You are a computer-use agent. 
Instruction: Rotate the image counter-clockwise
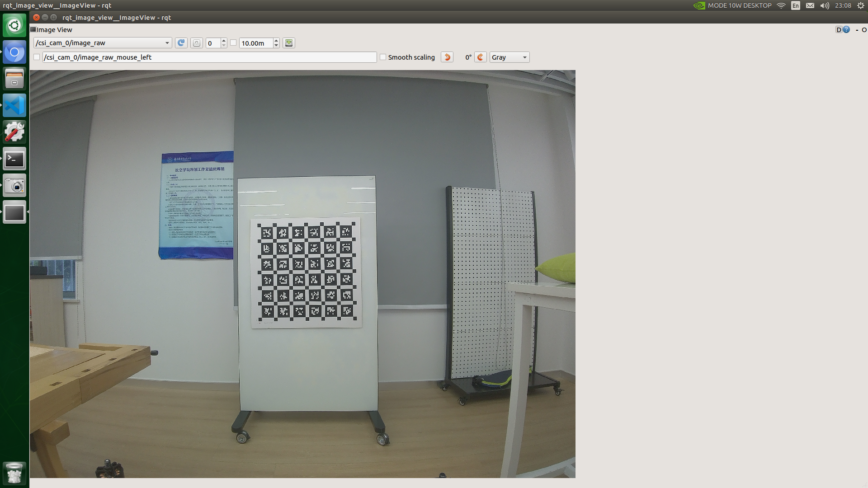click(447, 57)
